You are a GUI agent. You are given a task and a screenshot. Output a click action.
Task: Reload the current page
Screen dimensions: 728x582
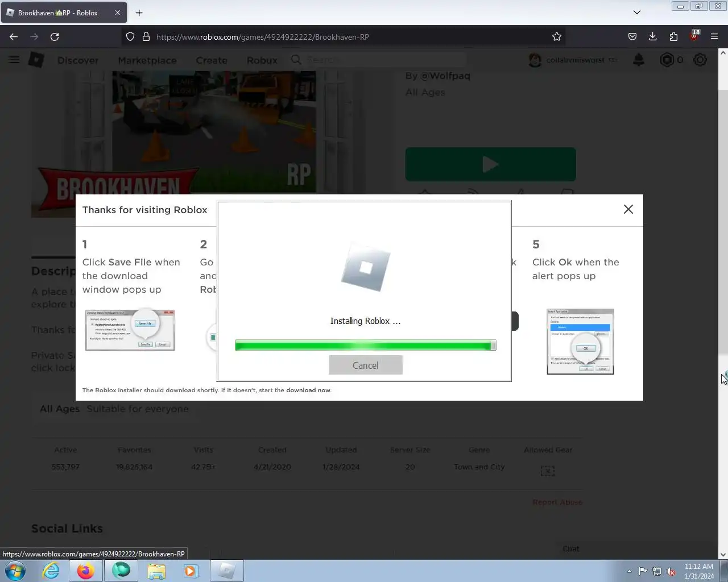55,36
